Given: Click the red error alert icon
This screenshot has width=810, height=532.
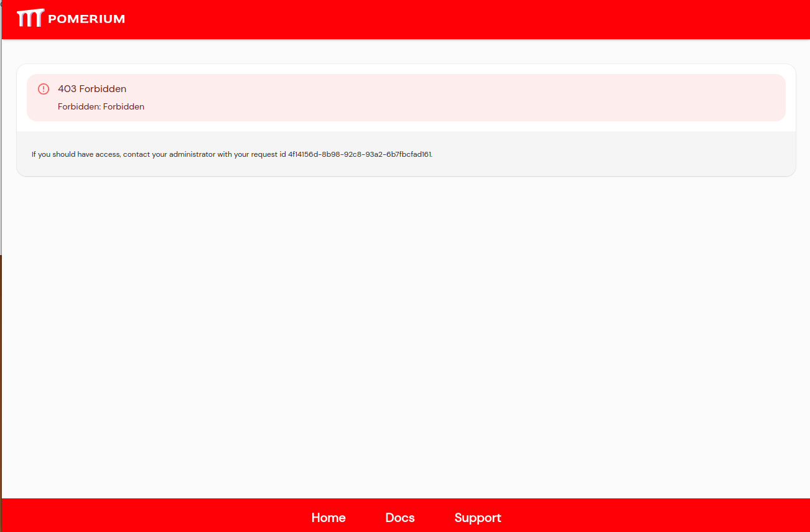Looking at the screenshot, I should (x=44, y=89).
